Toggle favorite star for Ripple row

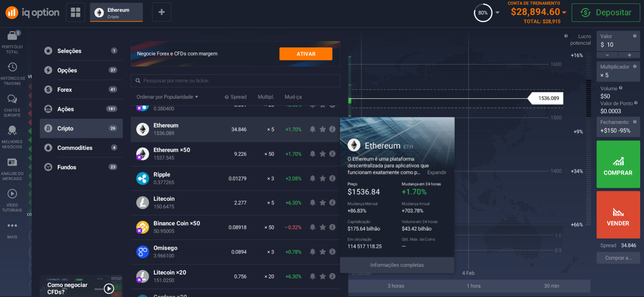point(323,178)
